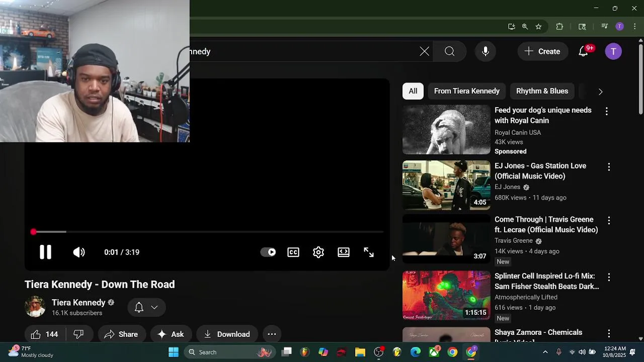The height and width of the screenshot is (362, 644).
Task: Open the EJ Jones Gas Station Love thumbnail
Action: (x=446, y=185)
